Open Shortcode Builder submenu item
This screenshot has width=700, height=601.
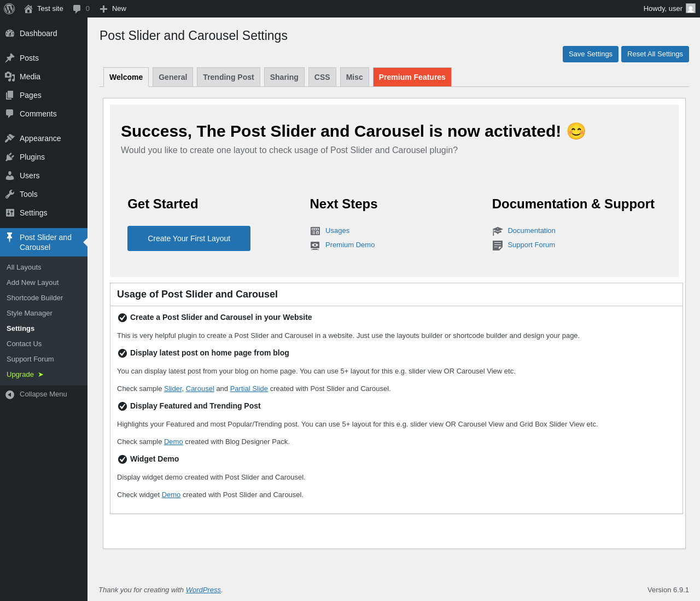(34, 298)
